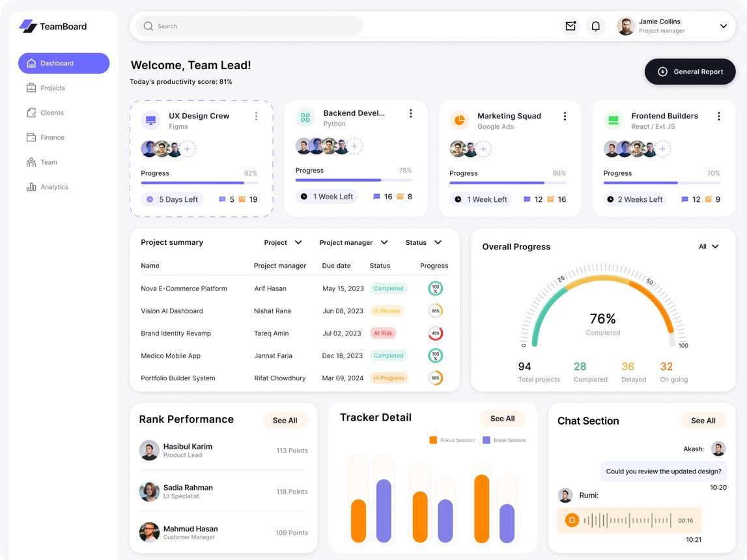
Task: Open Frontend Builders three-dot menu
Action: 718,116
